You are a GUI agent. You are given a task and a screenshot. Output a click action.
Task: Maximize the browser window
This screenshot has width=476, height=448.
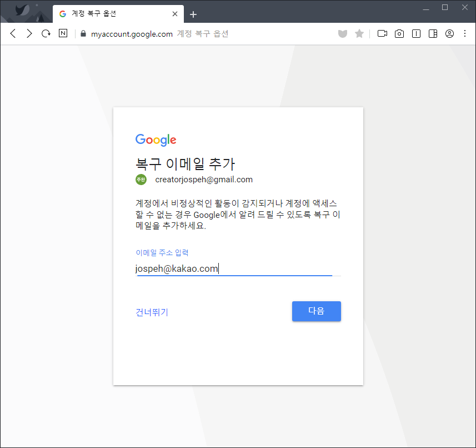coord(445,7)
